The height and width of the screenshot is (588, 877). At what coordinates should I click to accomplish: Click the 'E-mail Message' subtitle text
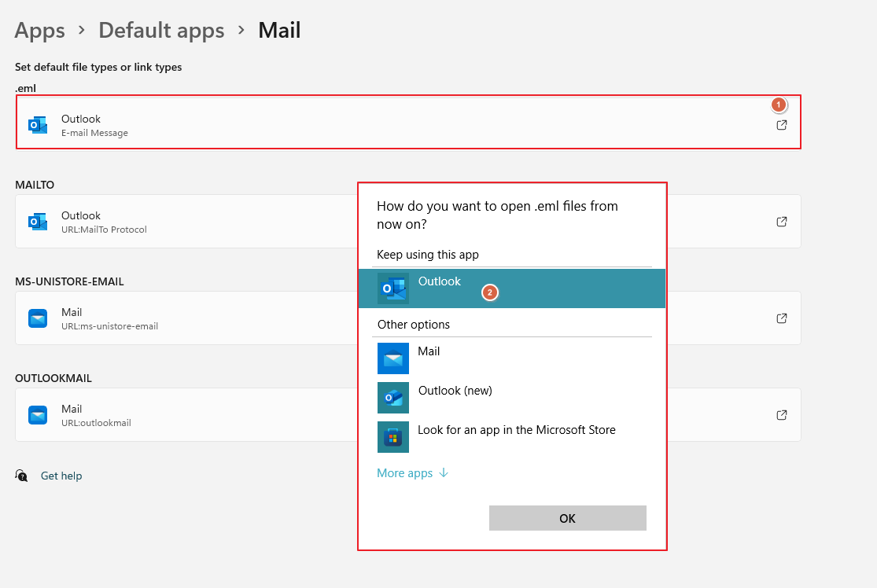pos(94,133)
